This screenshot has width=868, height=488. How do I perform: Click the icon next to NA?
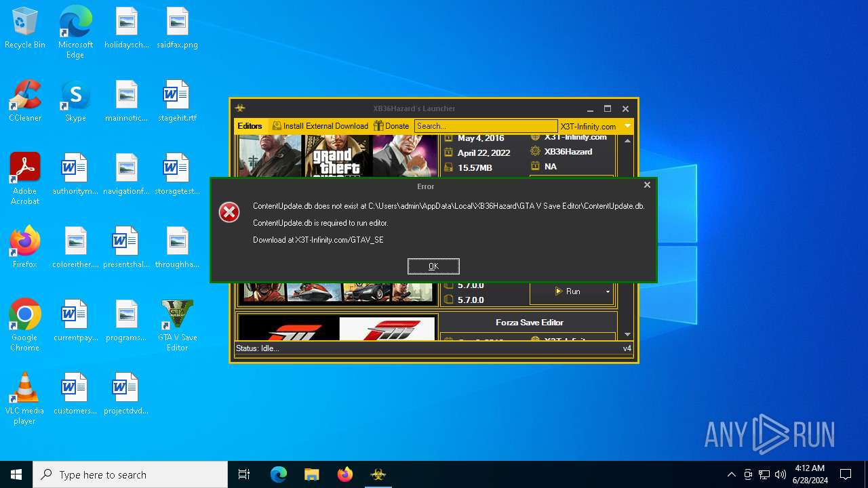click(535, 166)
